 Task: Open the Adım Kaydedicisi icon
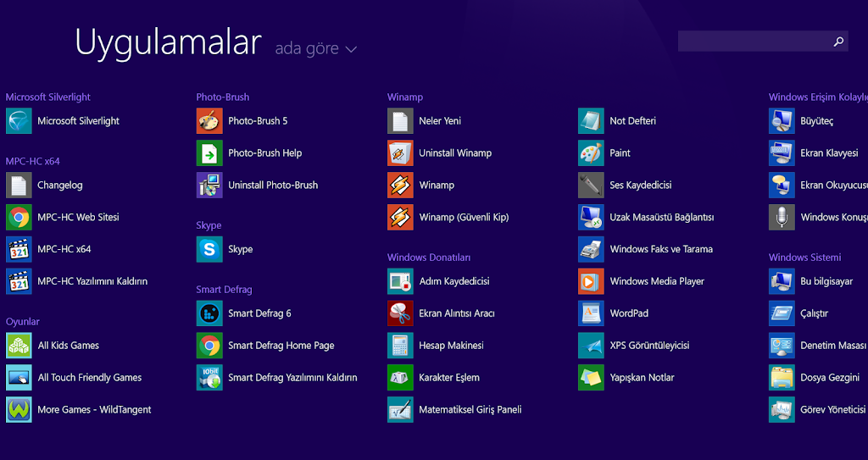(x=400, y=281)
